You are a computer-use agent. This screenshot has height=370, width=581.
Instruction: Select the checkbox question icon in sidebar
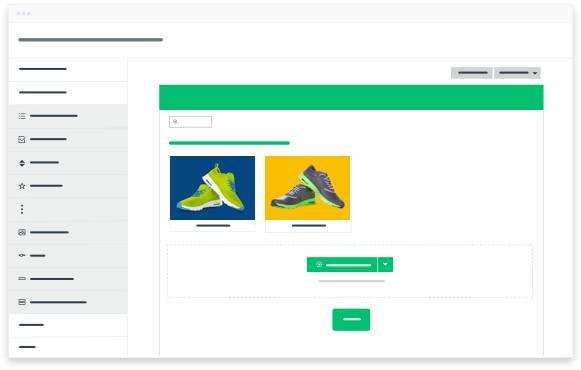22,139
